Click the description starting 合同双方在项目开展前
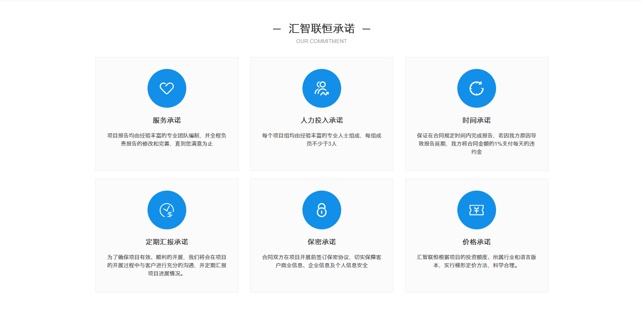 tap(322, 261)
